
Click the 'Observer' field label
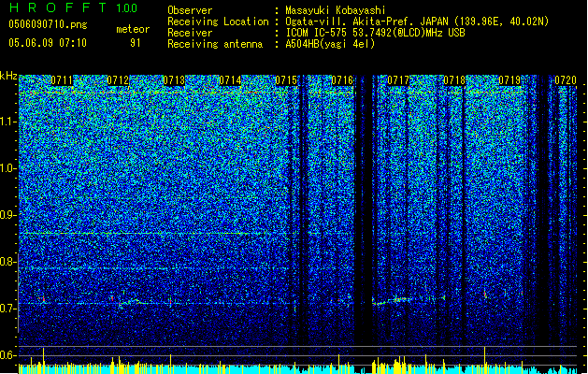point(190,10)
